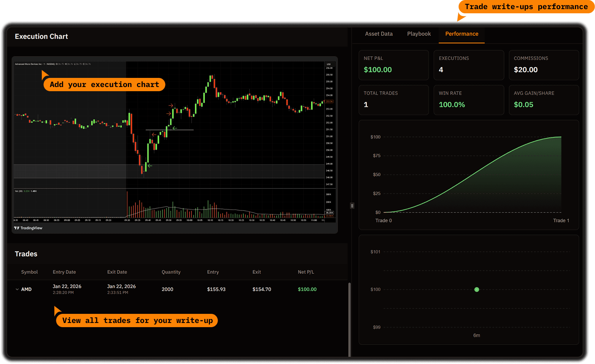The height and width of the screenshot is (364, 595).
Task: Switch to the Asset Data tab
Action: pos(379,34)
